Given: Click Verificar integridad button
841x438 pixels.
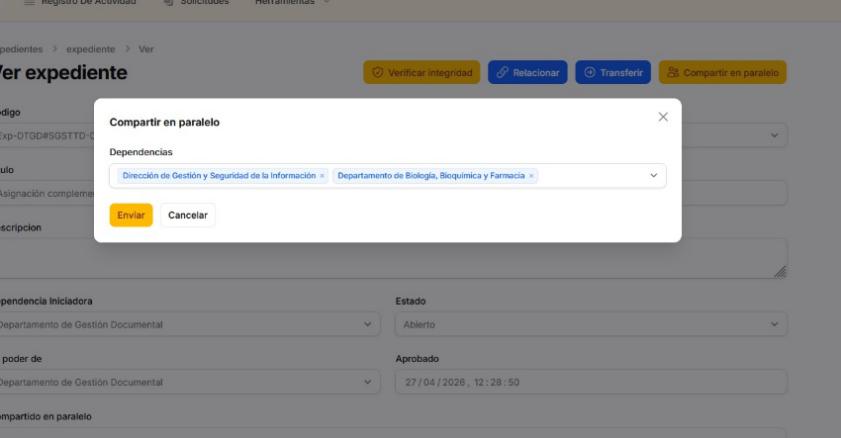Looking at the screenshot, I should [422, 72].
